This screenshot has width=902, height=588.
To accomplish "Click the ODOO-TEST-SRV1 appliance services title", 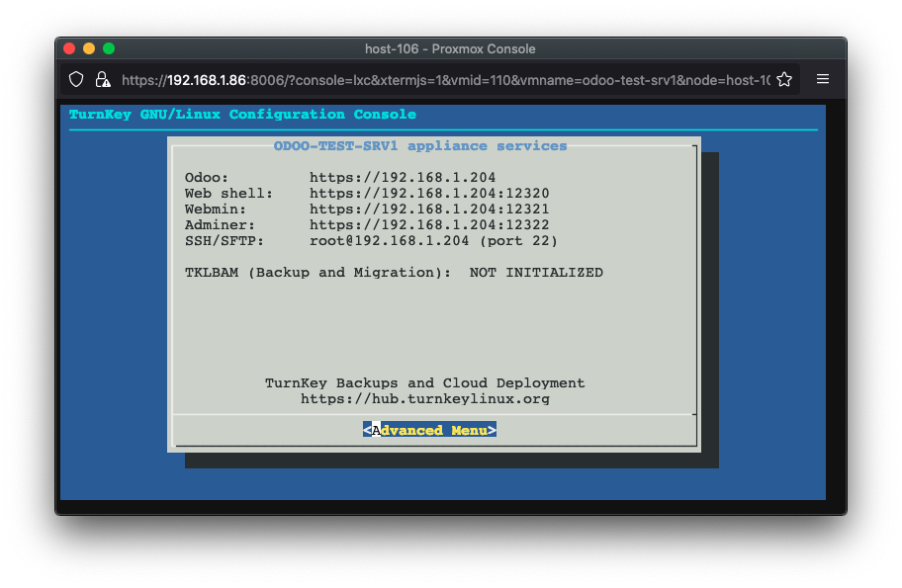I will tap(420, 146).
